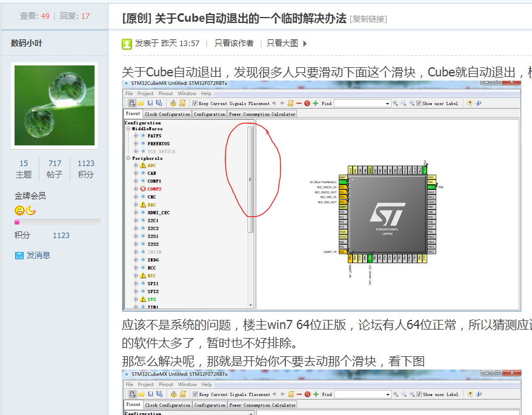
Task: Click Generate Report scroll icon in first screenshot
Action: (182, 103)
